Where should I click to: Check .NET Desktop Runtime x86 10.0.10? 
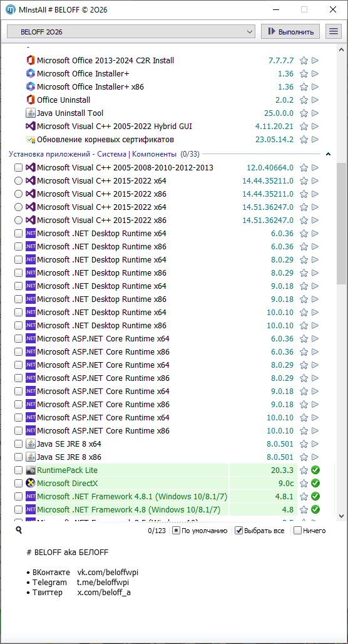point(19,326)
